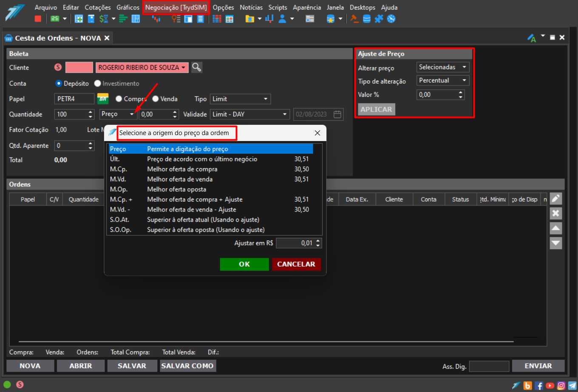Select the Venda radio button
The image size is (578, 392).
pos(156,99)
